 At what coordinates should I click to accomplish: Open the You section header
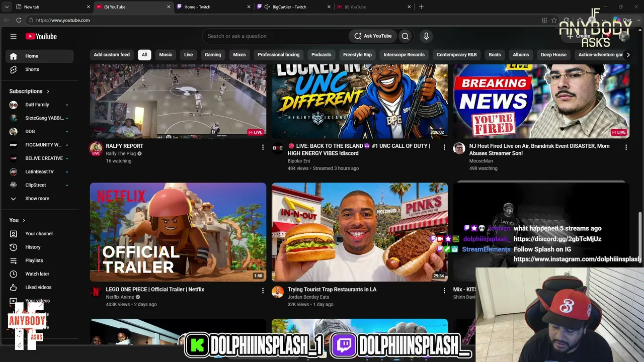point(17,220)
